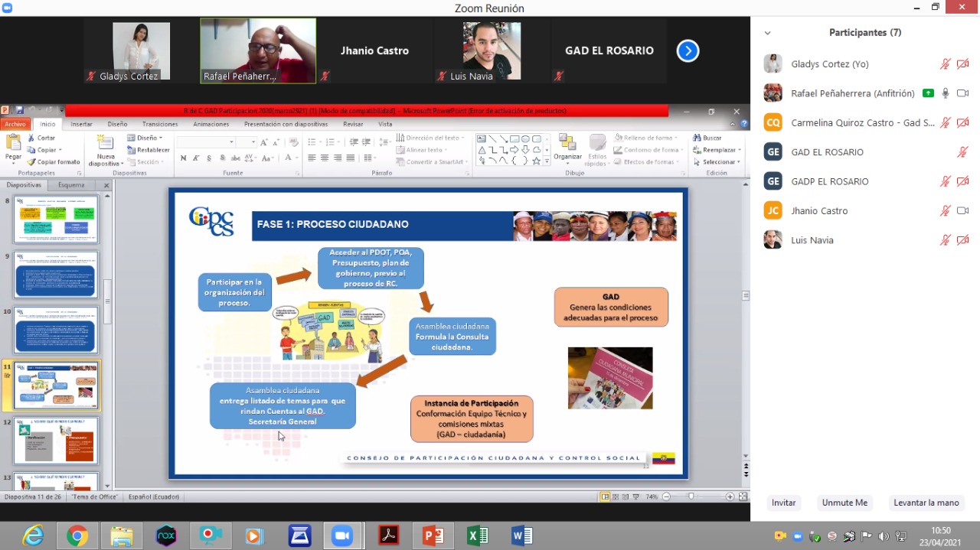The image size is (980, 550).
Task: Click Rafael Peñaherrera's microphone icon in list
Action: [946, 93]
